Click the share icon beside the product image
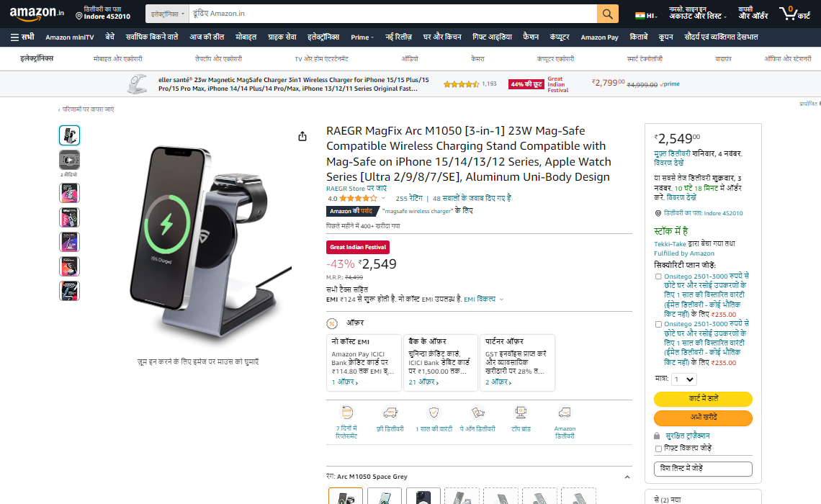 [x=302, y=137]
